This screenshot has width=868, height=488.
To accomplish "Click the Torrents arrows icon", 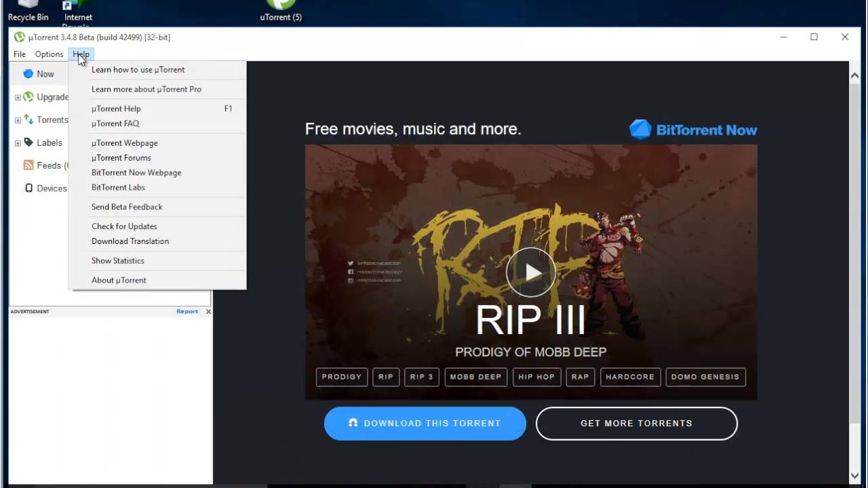I will coord(28,119).
